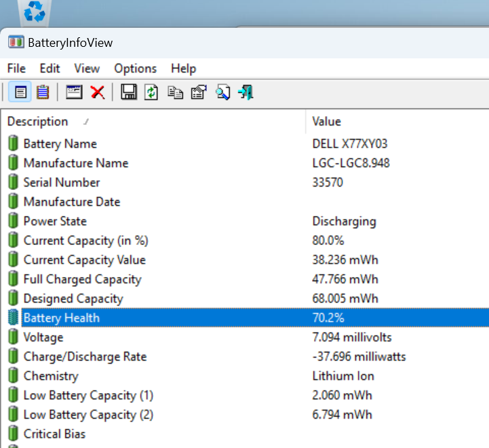
Task: Click the DELL X77XY03 value
Action: (349, 144)
